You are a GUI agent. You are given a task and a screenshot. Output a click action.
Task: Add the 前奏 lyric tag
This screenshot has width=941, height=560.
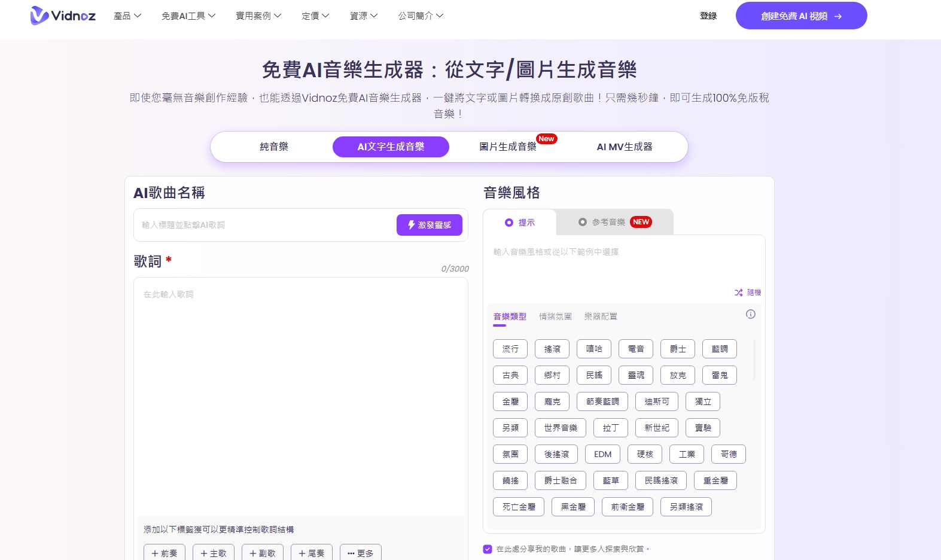(x=165, y=553)
